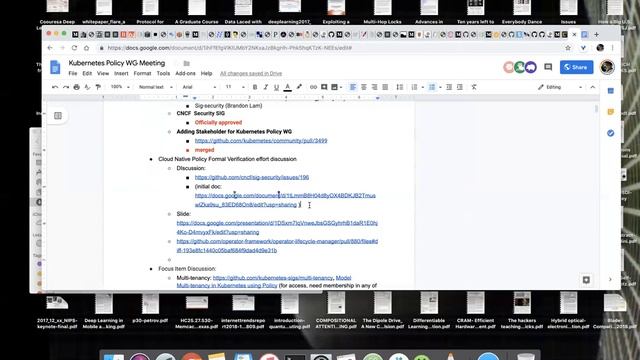Screen dimensions: 640x360
Task: Click the browser back arrow
Action: click(50, 48)
